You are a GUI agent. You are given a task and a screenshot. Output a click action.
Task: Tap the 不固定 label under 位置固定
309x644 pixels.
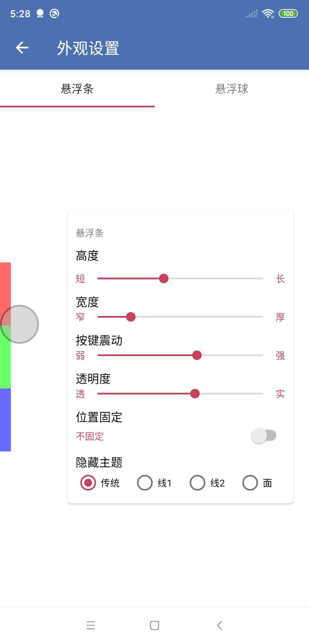(89, 436)
